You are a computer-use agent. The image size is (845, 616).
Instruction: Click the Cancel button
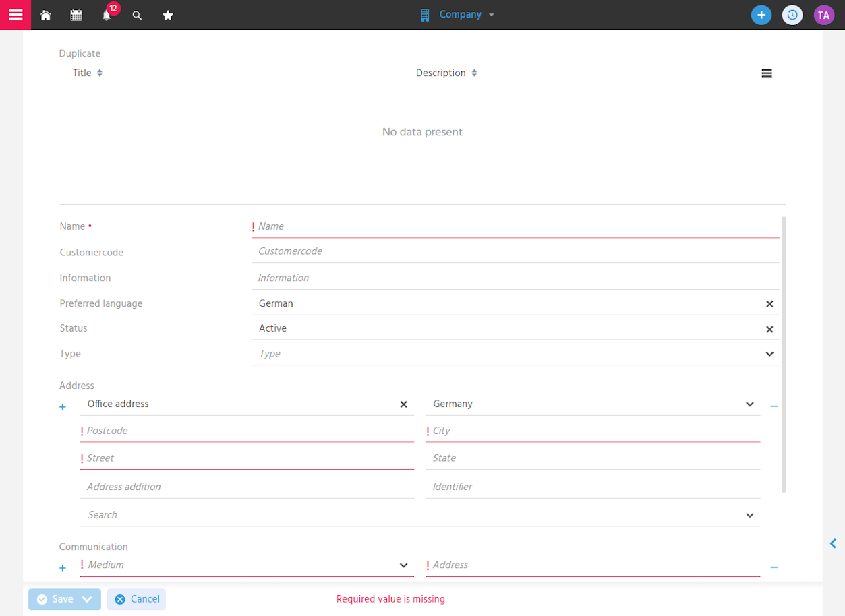click(x=137, y=599)
